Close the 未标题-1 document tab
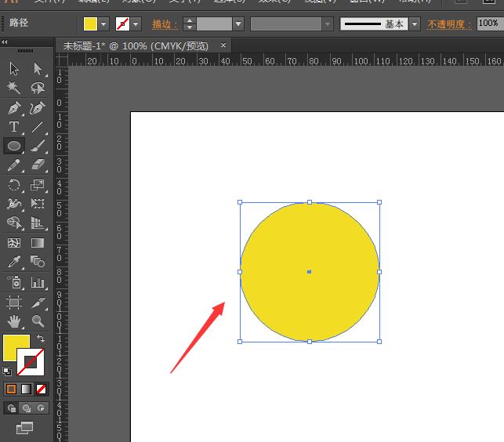Screen dimensions: 504x442 [223, 46]
